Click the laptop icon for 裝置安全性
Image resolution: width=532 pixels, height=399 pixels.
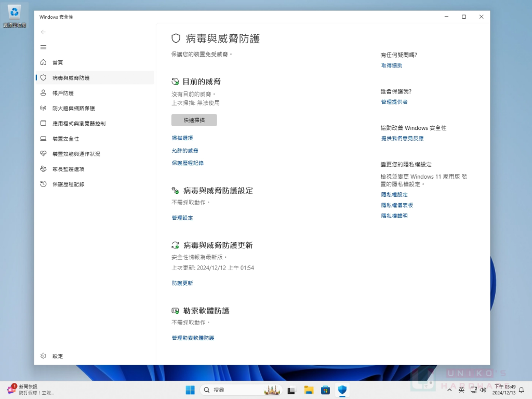coord(43,138)
